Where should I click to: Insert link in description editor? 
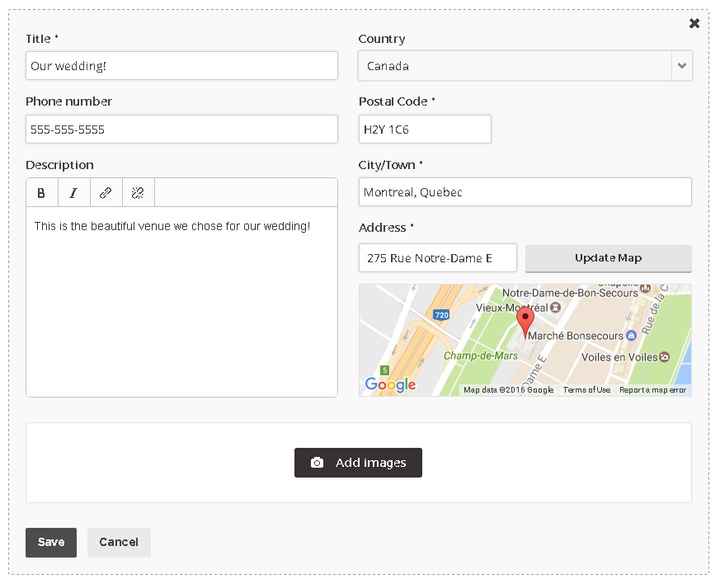pyautogui.click(x=106, y=193)
